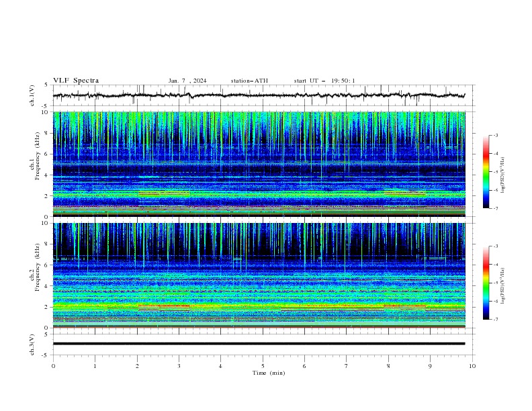Click the "7" tick on the Time axis

click(x=347, y=366)
